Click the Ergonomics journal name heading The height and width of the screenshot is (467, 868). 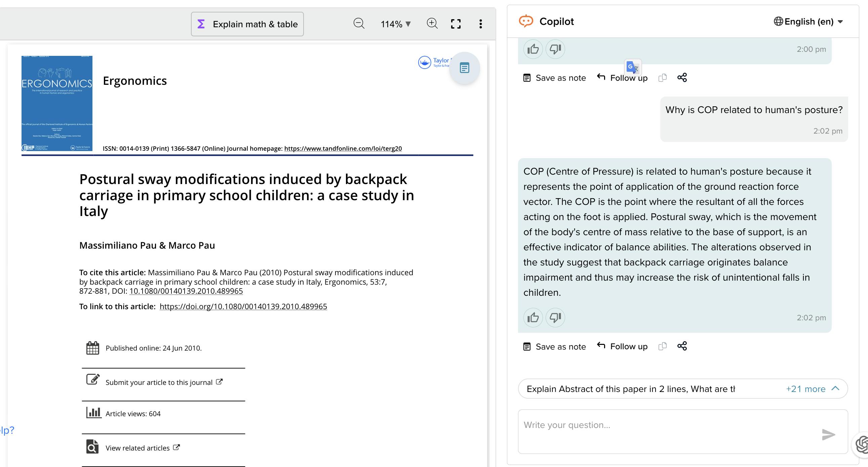coord(135,81)
